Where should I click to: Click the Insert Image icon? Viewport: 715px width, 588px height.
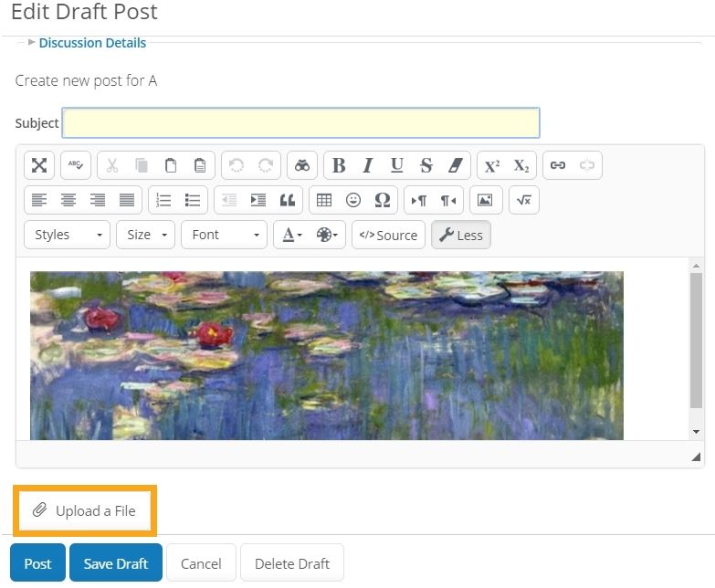484,200
